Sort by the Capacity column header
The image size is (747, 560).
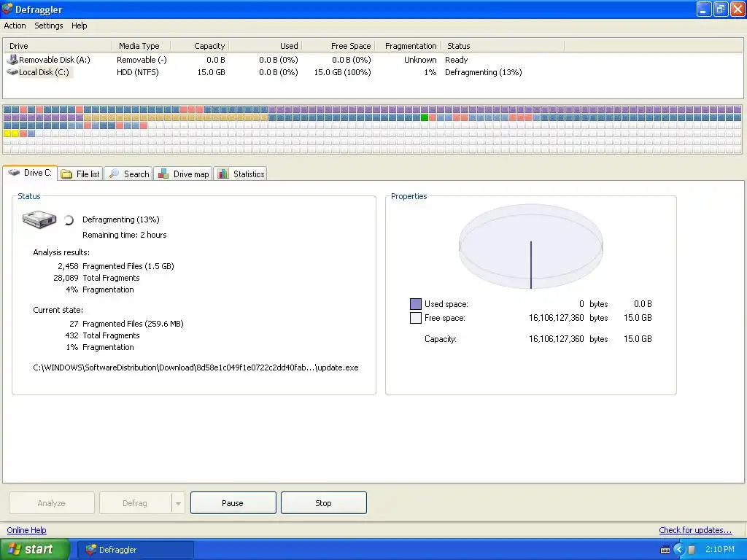coord(200,46)
